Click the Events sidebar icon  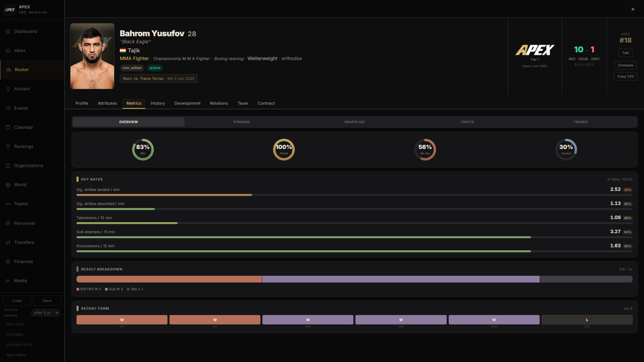8,108
